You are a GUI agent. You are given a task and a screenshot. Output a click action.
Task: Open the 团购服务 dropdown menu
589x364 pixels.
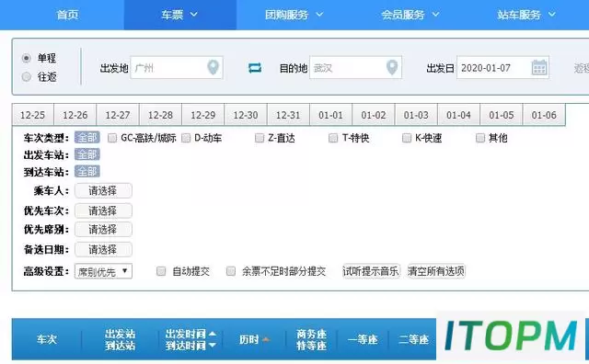294,15
